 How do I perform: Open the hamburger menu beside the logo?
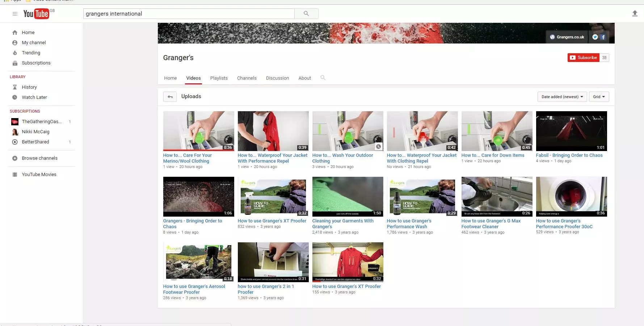click(15, 13)
